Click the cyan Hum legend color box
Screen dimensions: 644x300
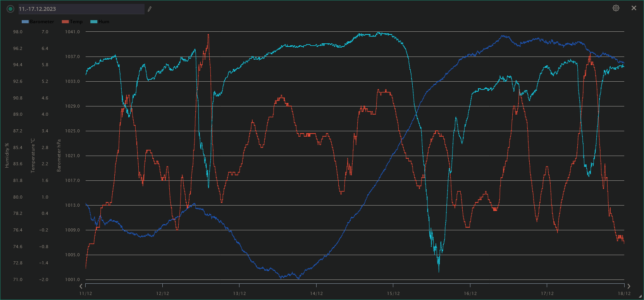pyautogui.click(x=93, y=22)
